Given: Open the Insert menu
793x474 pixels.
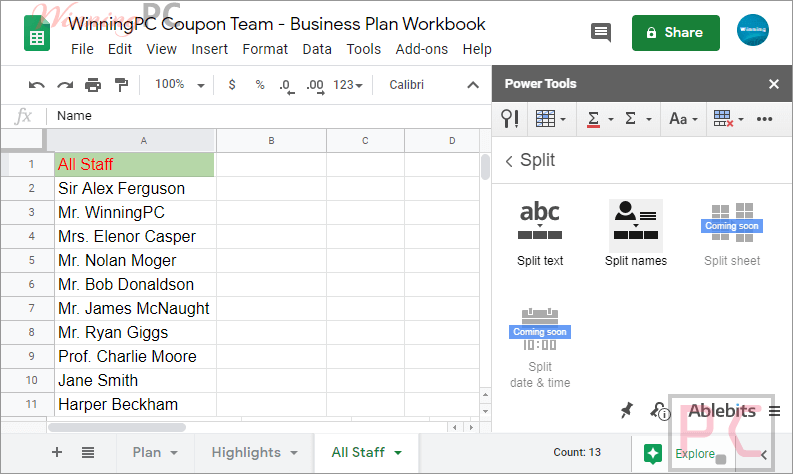Looking at the screenshot, I should [209, 49].
